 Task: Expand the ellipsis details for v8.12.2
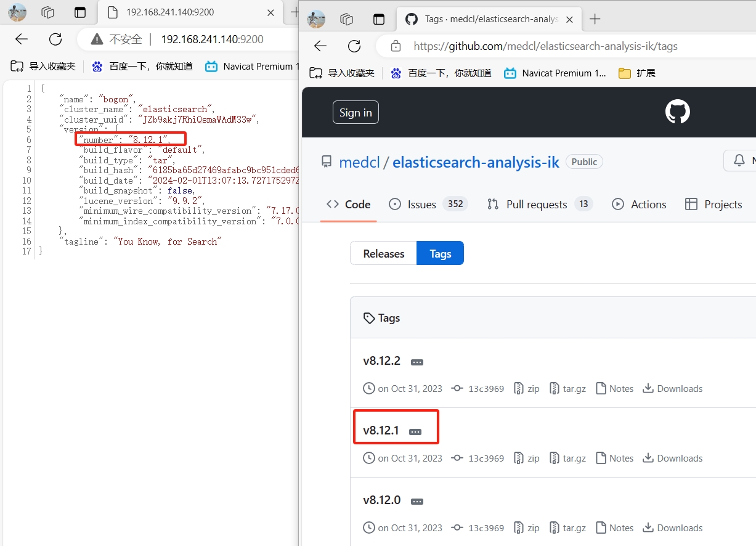[417, 362]
